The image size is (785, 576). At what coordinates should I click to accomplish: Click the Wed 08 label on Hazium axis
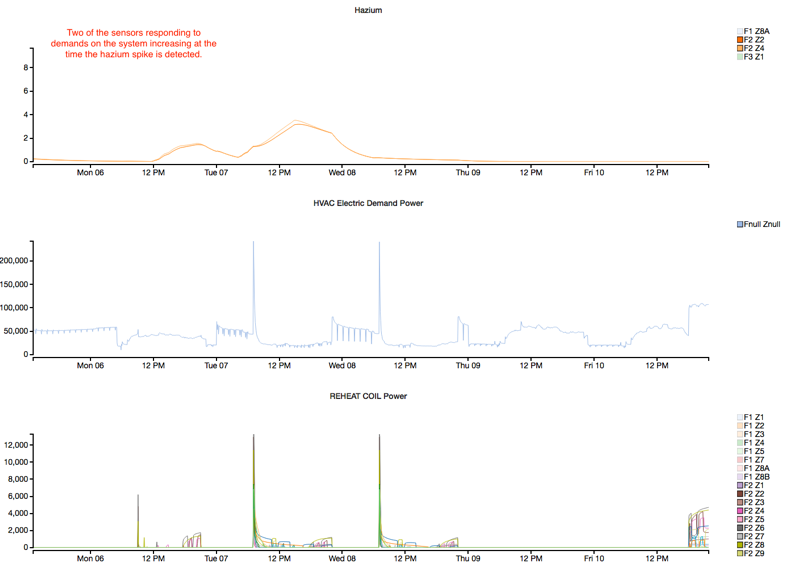(343, 172)
